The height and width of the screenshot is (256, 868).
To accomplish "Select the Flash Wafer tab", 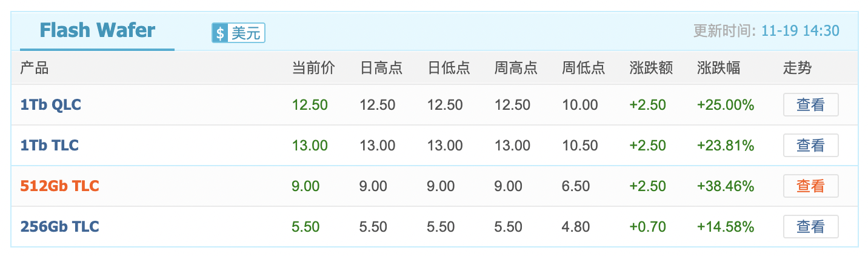I will 97,30.
